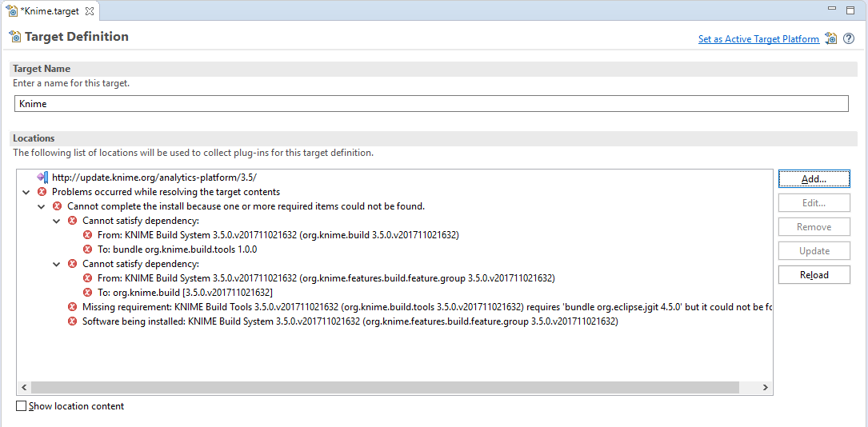
Task: Click target platform icon beside the link
Action: 831,38
